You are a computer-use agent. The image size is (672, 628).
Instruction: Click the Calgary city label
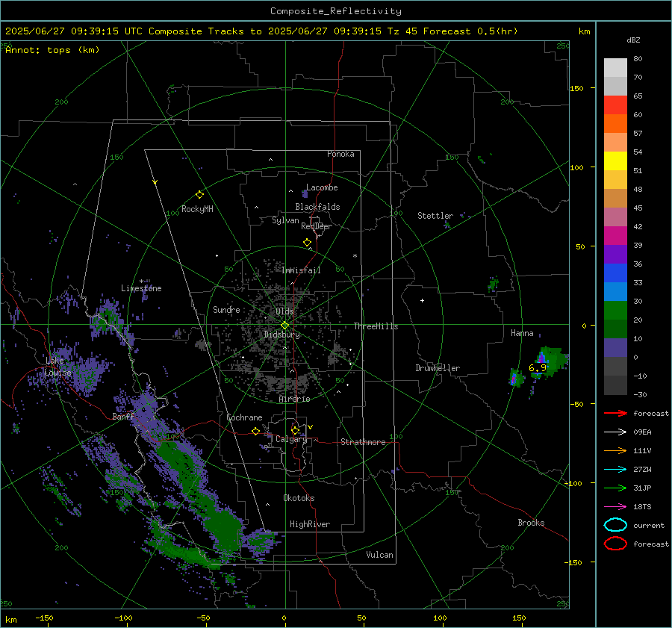click(291, 439)
